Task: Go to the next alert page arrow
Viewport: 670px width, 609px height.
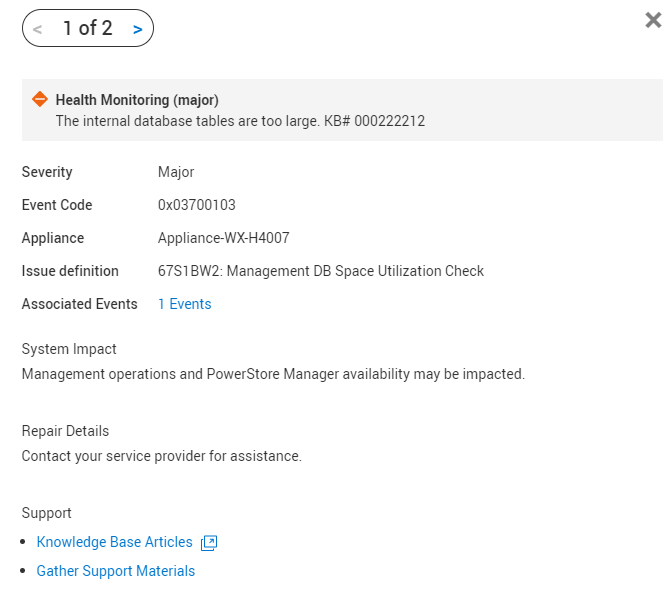Action: pos(137,29)
